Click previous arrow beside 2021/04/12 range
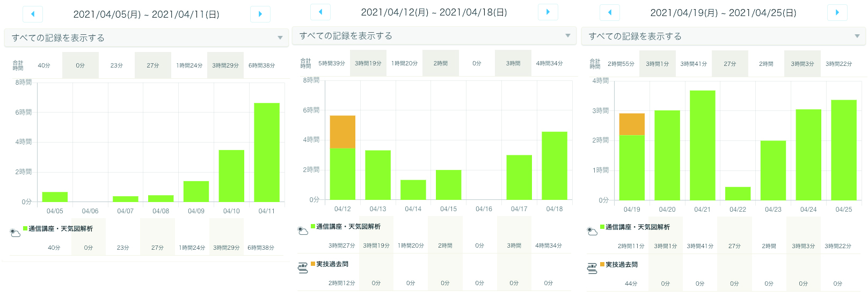868x298 pixels. (320, 12)
